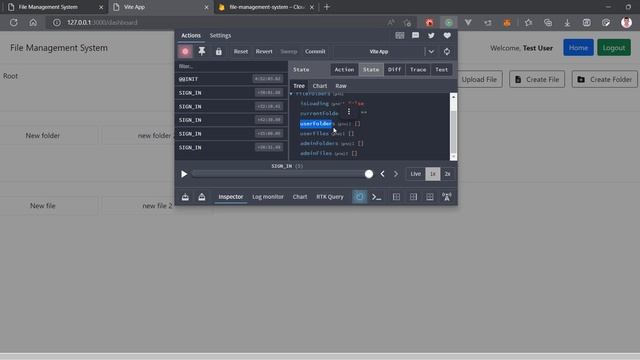Step to the next action
This screenshot has width=640, height=360.
click(396, 174)
